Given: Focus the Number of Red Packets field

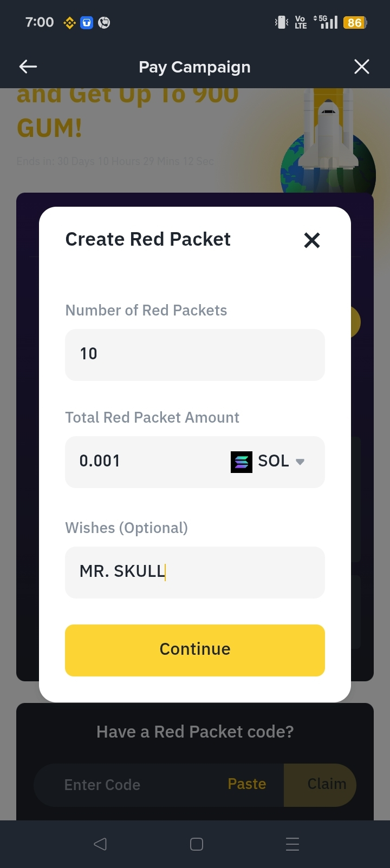Looking at the screenshot, I should tap(195, 354).
